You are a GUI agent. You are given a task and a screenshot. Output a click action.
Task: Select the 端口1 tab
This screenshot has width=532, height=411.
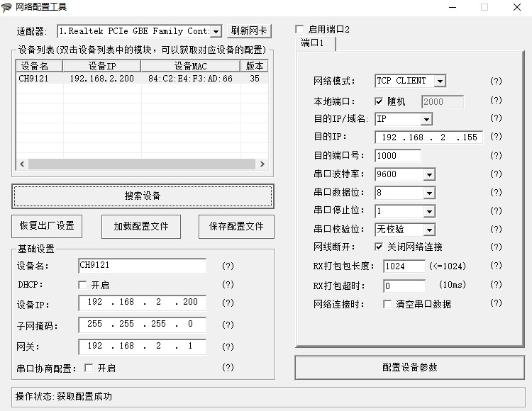(x=315, y=43)
